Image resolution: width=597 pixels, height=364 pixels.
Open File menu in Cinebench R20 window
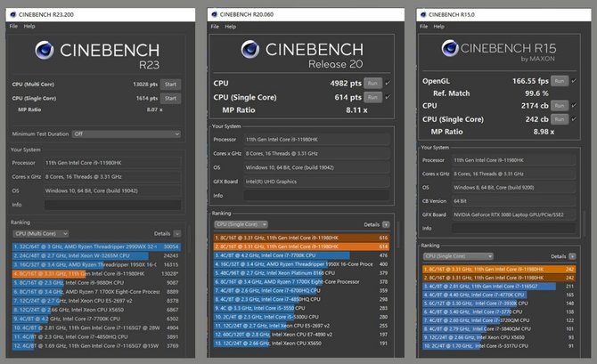coord(215,27)
